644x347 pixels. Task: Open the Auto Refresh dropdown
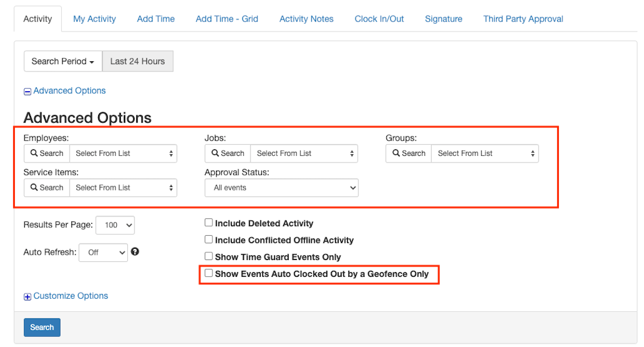coord(104,252)
